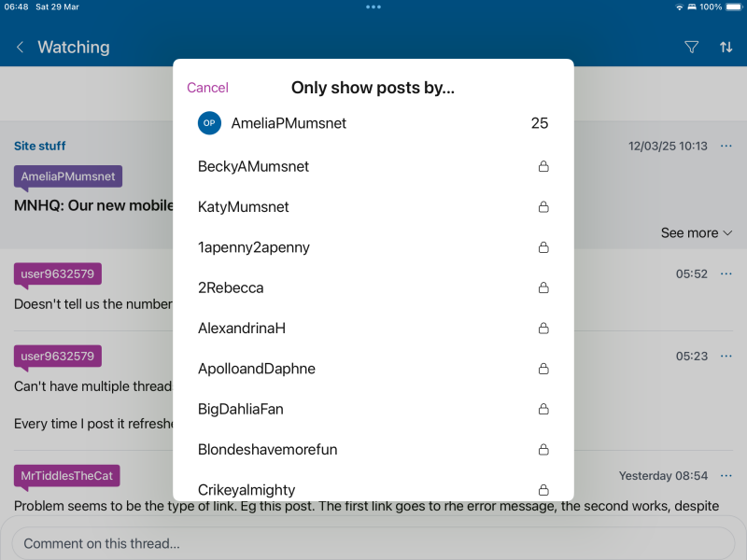Click the lock icon next to BeckyAMumsnet
747x560 pixels.
coord(543,166)
